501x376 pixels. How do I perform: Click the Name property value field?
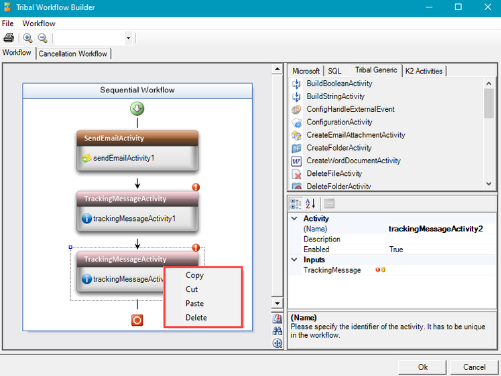[441, 229]
